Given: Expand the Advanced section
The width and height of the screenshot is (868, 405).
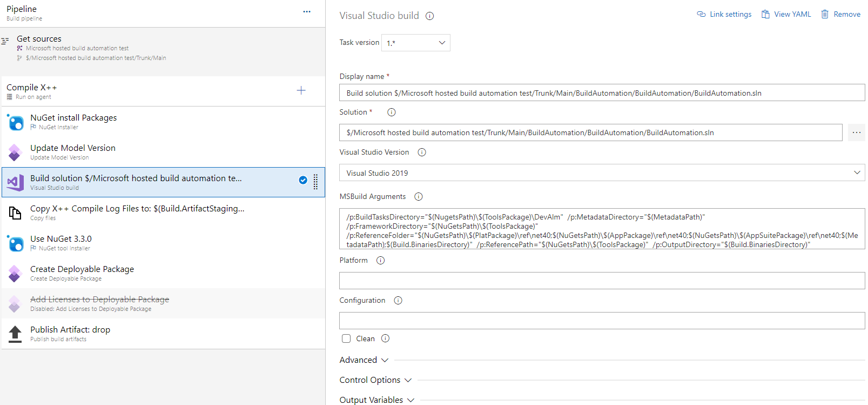Looking at the screenshot, I should point(364,360).
